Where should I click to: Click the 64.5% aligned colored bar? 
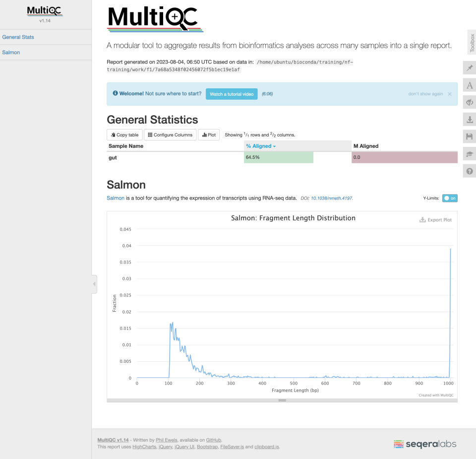(x=278, y=157)
